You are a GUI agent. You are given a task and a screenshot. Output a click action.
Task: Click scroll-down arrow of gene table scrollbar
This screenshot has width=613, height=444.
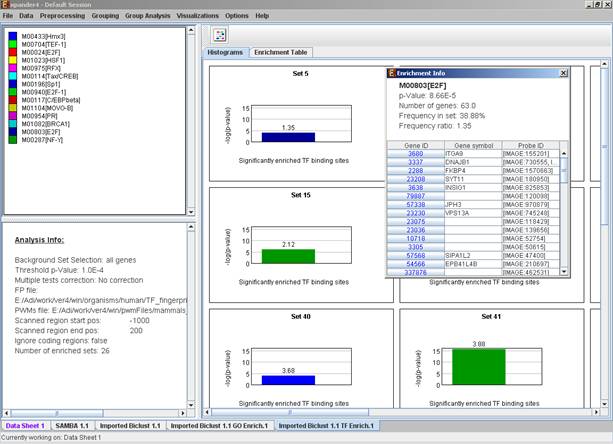click(564, 271)
